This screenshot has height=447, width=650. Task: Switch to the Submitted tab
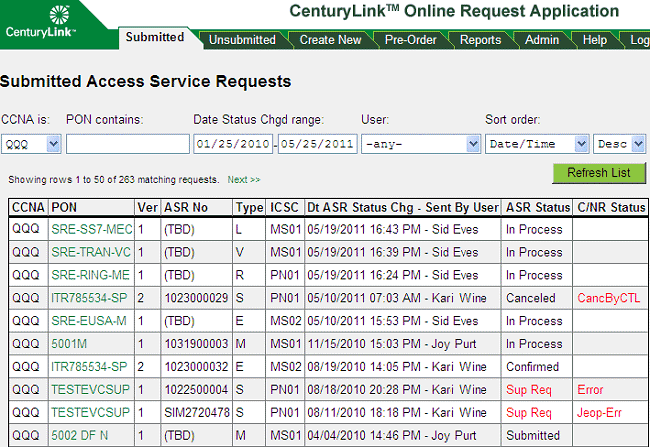click(155, 37)
